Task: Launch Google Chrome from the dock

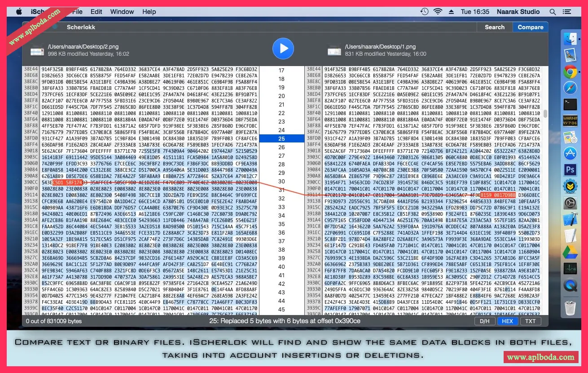Action: 570,71
